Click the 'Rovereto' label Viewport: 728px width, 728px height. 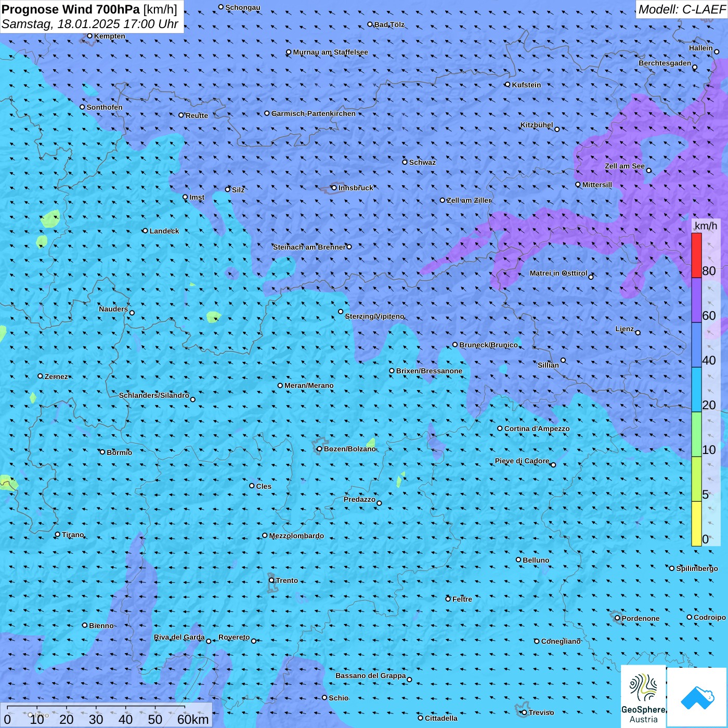coord(234,637)
